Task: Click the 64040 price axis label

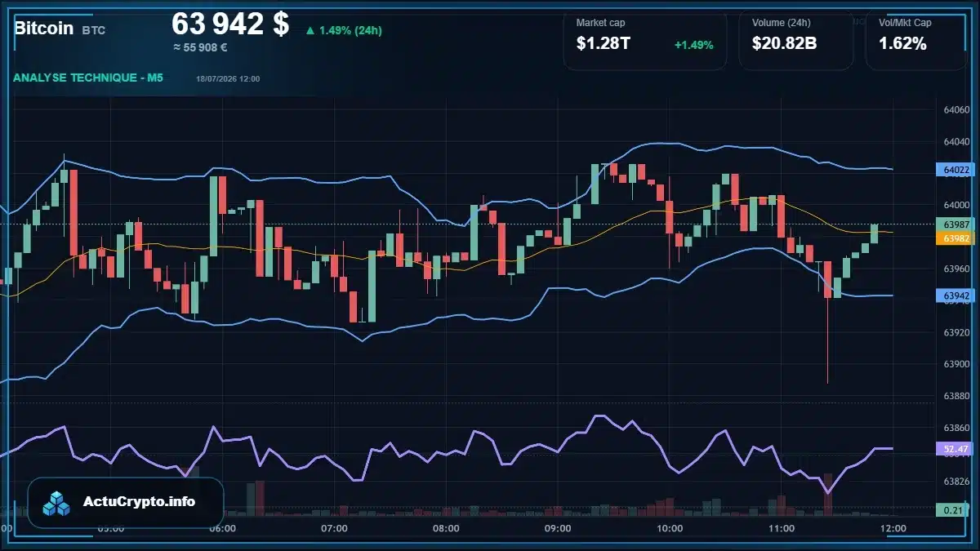Action: point(955,142)
